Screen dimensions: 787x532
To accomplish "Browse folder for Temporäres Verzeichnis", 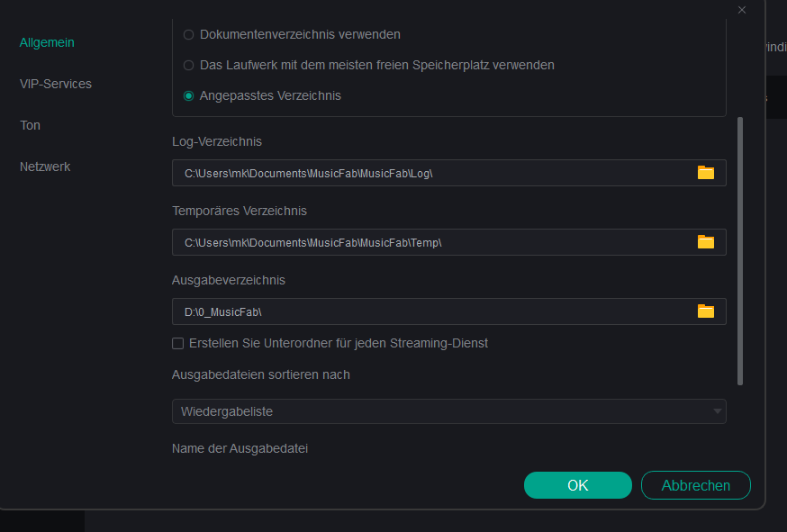I will point(706,242).
